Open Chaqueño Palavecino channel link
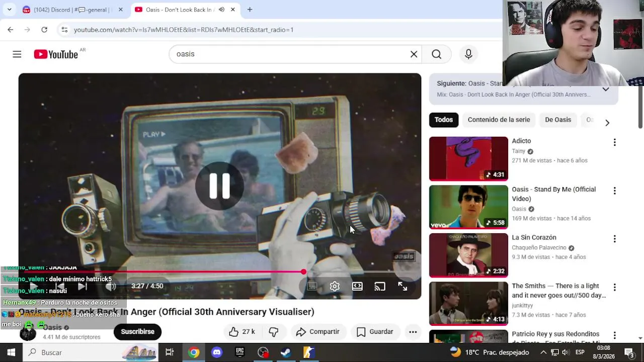The image size is (644, 362). pos(538,248)
